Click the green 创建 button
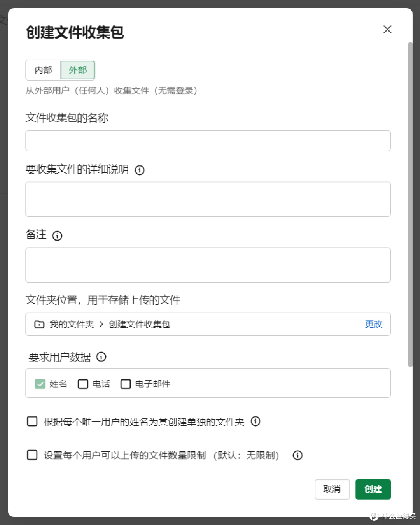420x525 pixels. tap(373, 489)
